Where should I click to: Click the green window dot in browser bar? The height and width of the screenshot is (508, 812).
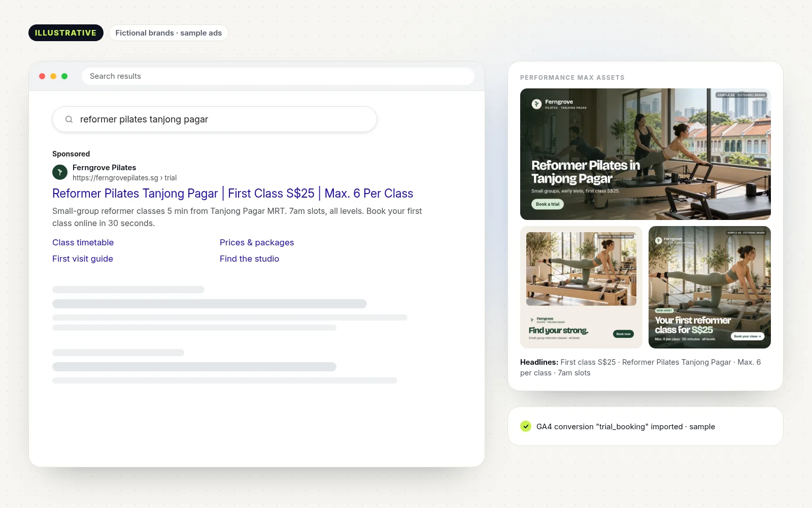coord(64,76)
